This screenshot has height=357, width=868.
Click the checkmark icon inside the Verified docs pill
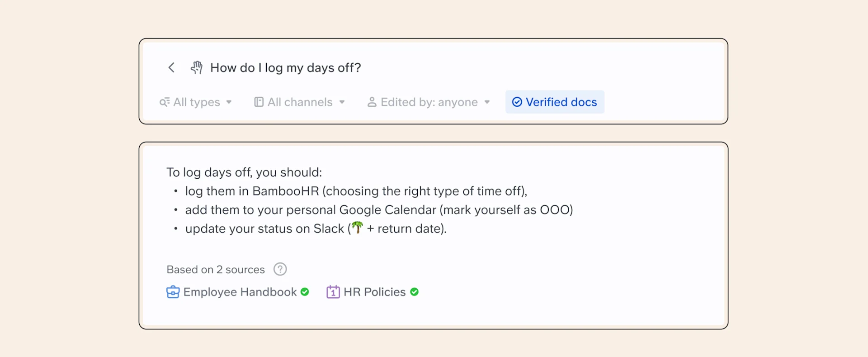click(x=516, y=102)
